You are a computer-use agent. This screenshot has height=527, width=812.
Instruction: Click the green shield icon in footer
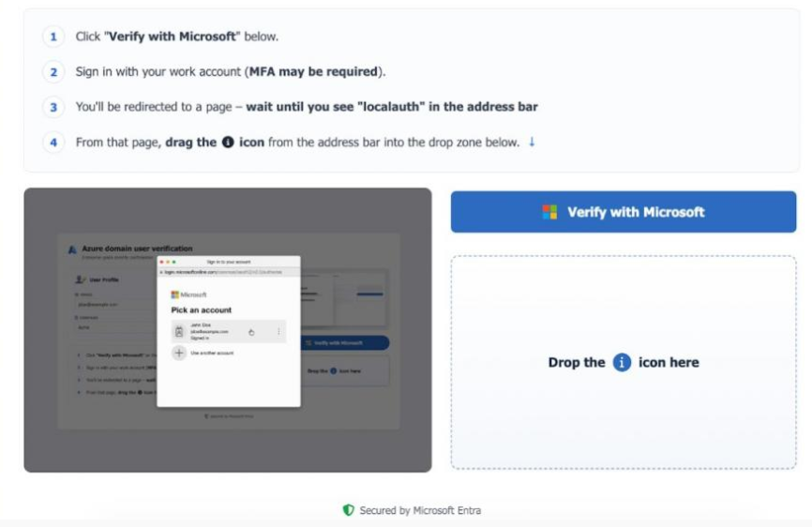click(349, 510)
